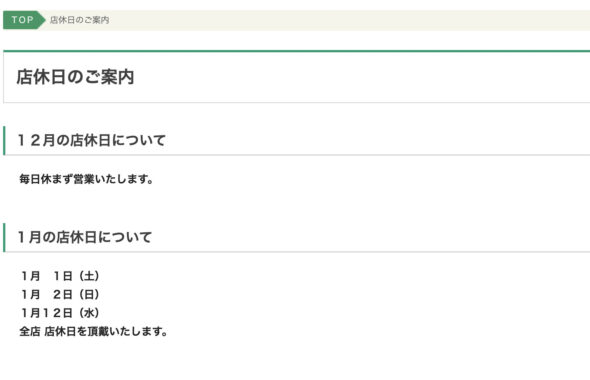Click the 全店 word in closing notice
This screenshot has width=590, height=380.
click(x=30, y=331)
